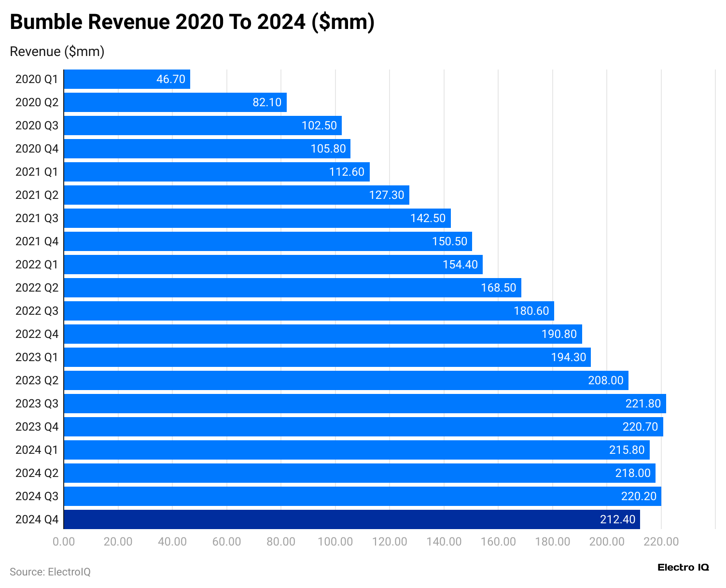Choose the 2021 Q4 bar showing 150.50
726x588 pixels.
pyautogui.click(x=268, y=241)
